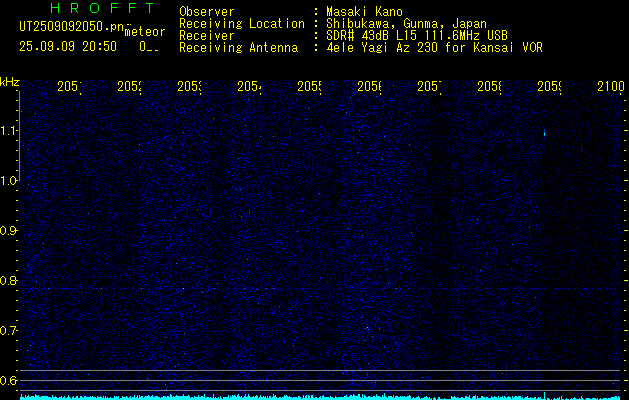
Task: Click the 2056 time marker
Action: pos(369,86)
